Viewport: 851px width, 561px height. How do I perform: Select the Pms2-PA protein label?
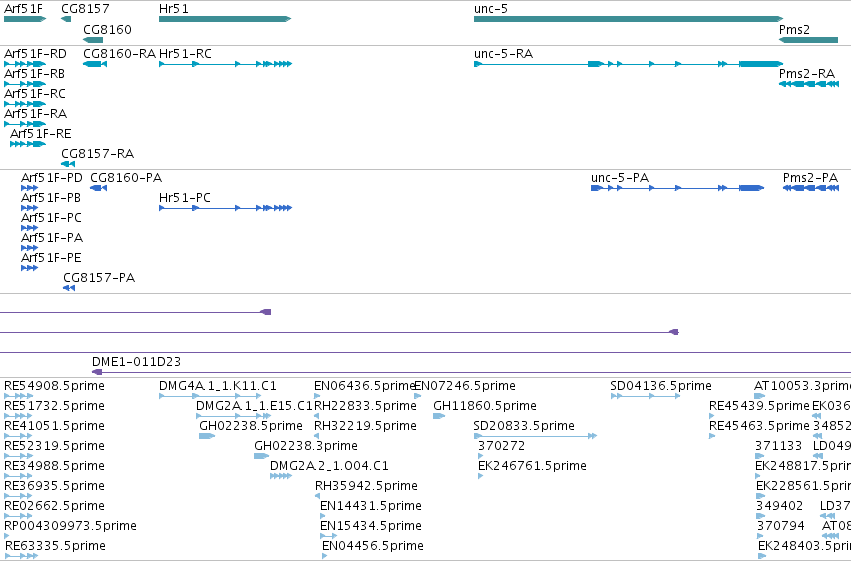(810, 177)
